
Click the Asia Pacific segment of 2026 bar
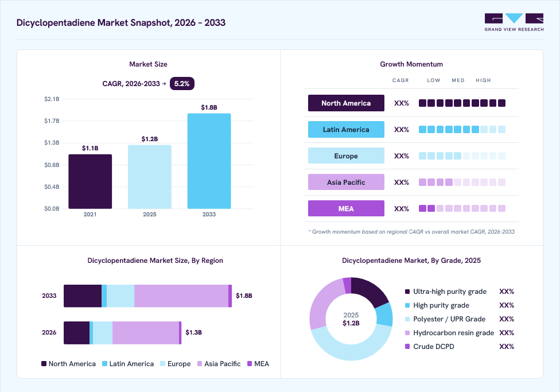tap(146, 333)
